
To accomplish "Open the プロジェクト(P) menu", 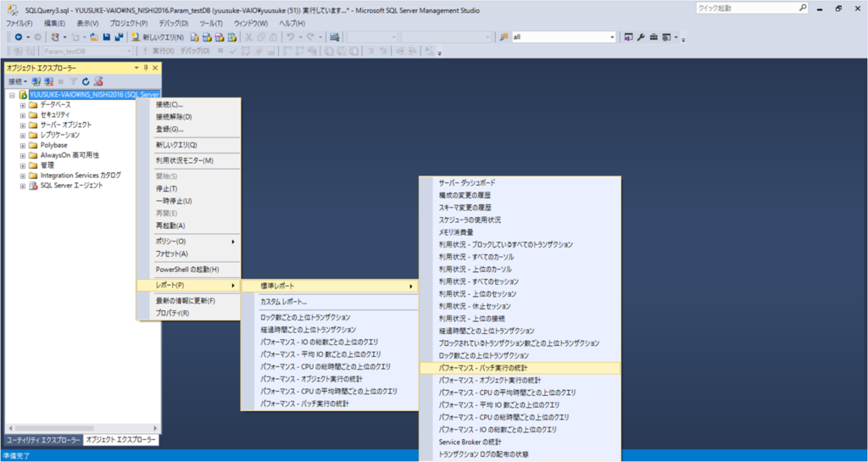I will click(129, 23).
